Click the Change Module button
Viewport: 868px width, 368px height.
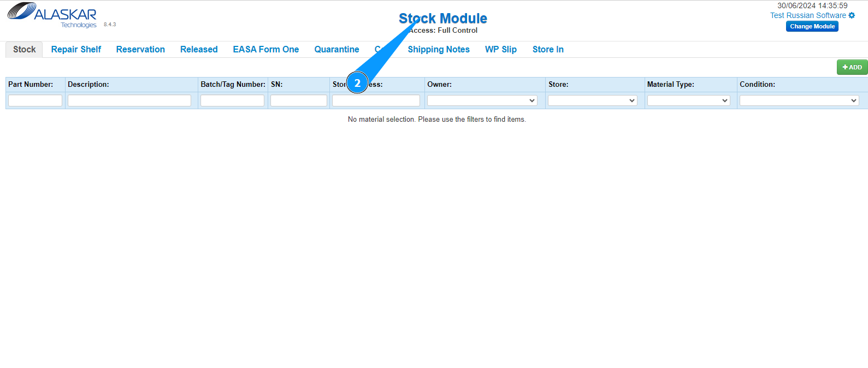click(812, 26)
